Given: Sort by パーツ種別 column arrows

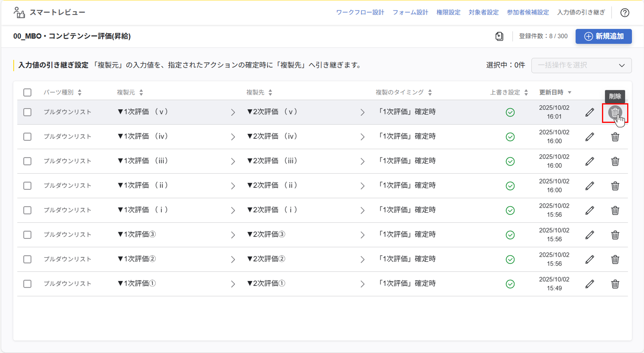Looking at the screenshot, I should coord(79,92).
